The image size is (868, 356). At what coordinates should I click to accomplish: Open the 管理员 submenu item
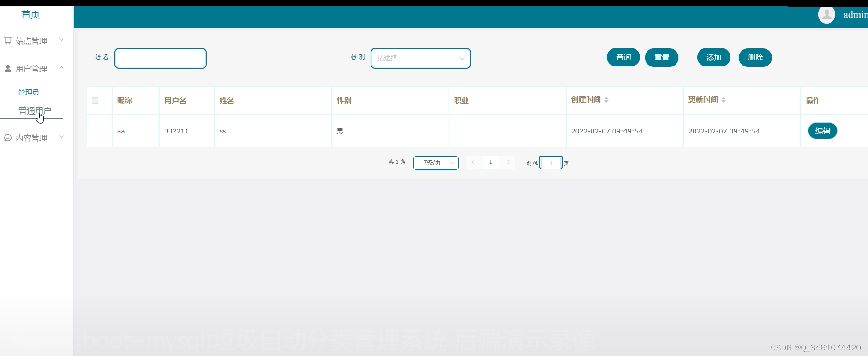29,92
